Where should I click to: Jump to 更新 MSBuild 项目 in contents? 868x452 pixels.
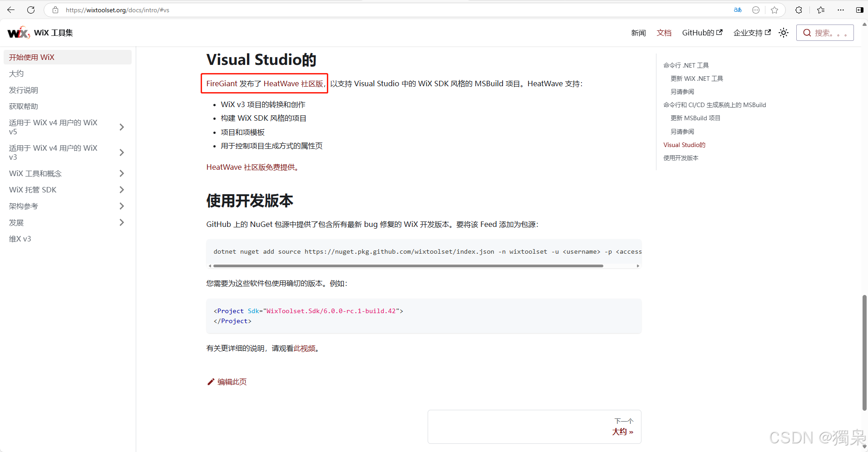click(695, 118)
